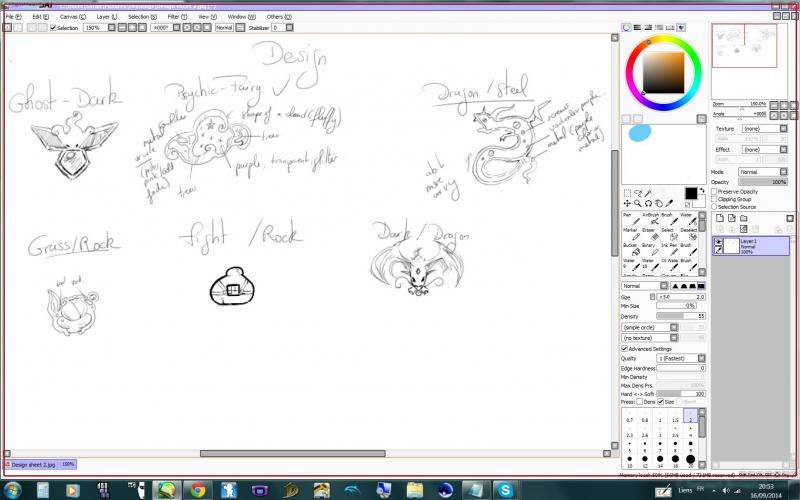Activate the hand pan tool
Image resolution: width=800 pixels, height=500 pixels.
[x=659, y=203]
